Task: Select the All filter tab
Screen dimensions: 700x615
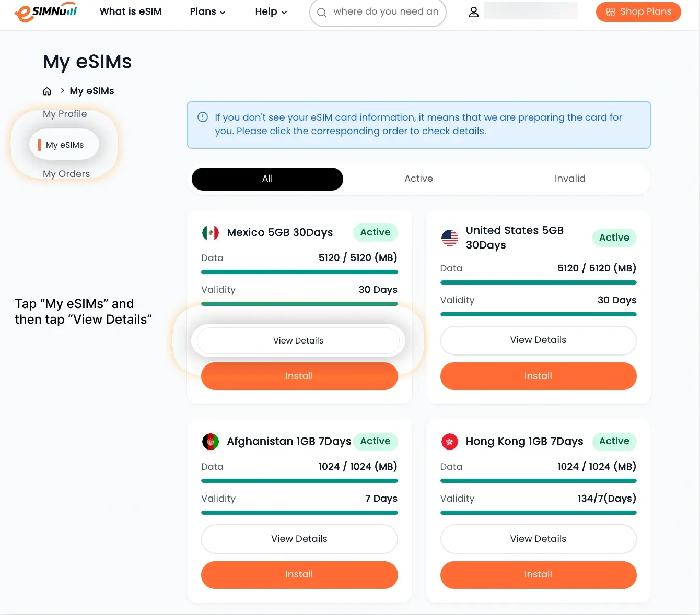Action: pos(267,179)
